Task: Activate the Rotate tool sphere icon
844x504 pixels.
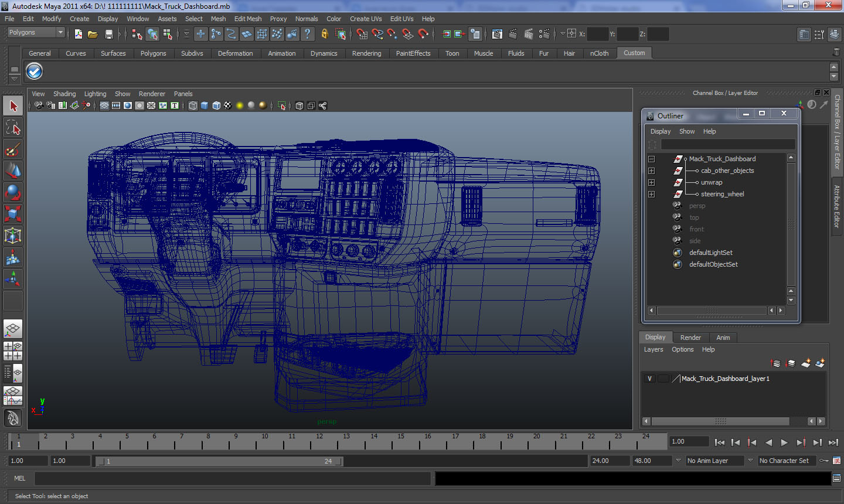Action: pyautogui.click(x=13, y=192)
